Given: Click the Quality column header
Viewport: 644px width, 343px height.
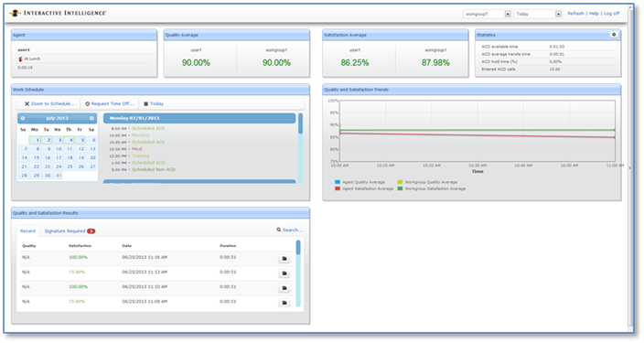Looking at the screenshot, I should click(x=28, y=246).
